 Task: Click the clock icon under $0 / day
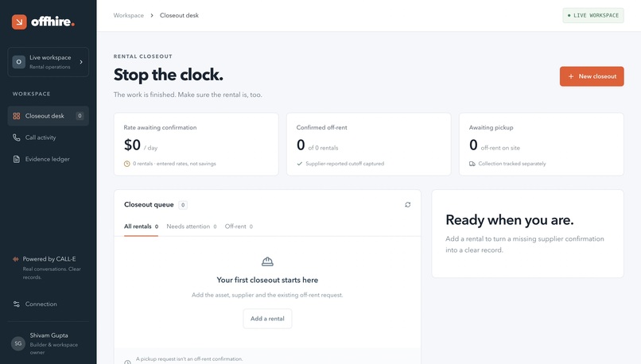pyautogui.click(x=127, y=164)
